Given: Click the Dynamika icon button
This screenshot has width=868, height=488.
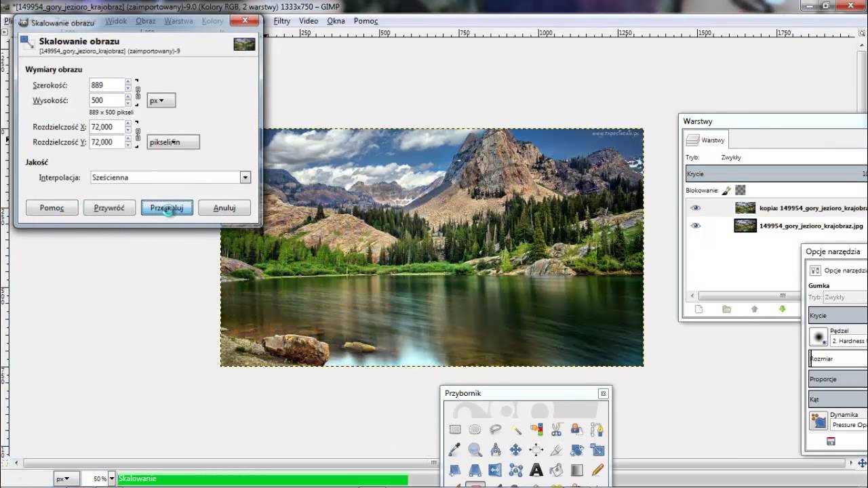Looking at the screenshot, I should [x=818, y=421].
